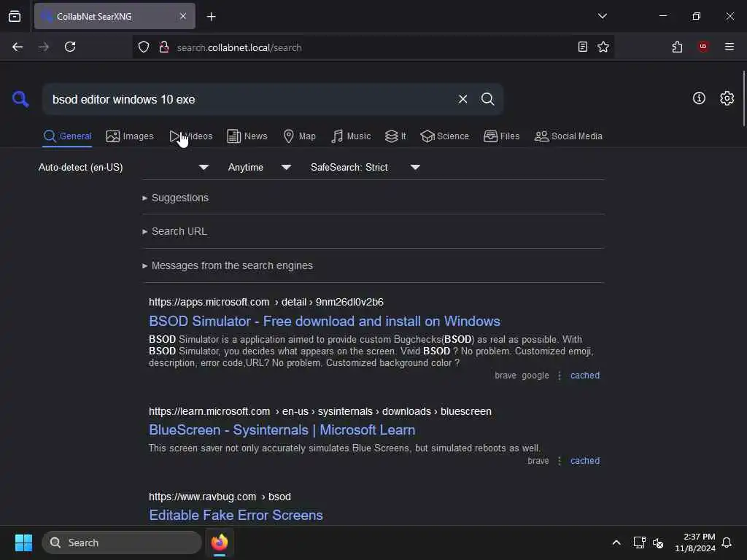Image resolution: width=747 pixels, height=560 pixels.
Task: Submit search with magnifier button
Action: (487, 99)
